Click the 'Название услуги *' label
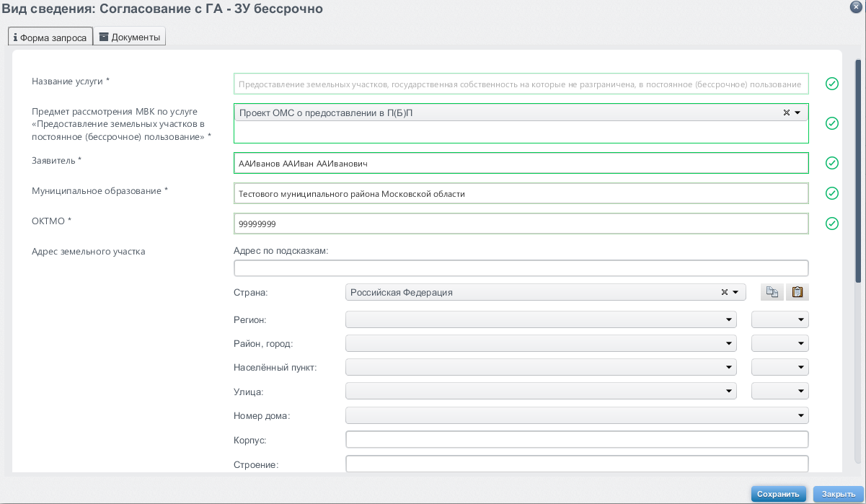 pyautogui.click(x=71, y=81)
